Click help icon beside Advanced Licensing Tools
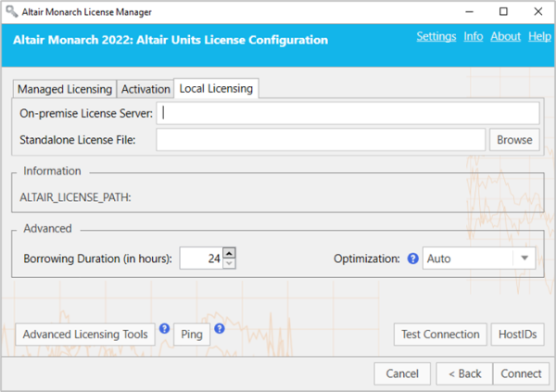The width and height of the screenshot is (556, 392). 164,328
